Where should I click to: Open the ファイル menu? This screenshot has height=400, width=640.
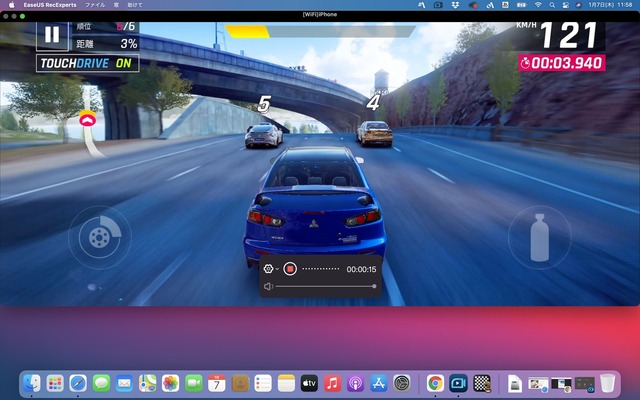click(95, 5)
